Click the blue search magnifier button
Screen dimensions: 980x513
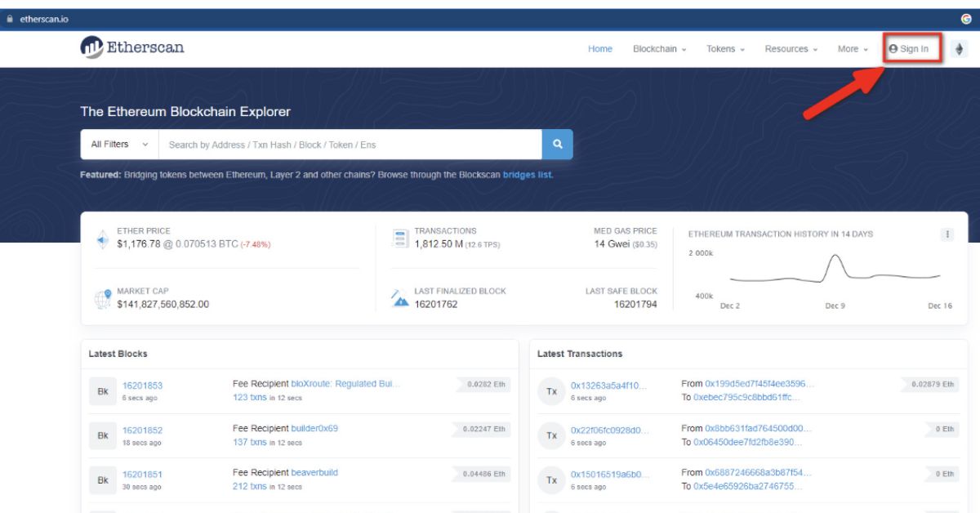(558, 145)
